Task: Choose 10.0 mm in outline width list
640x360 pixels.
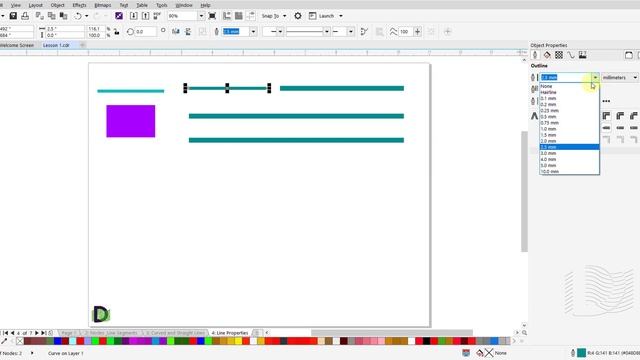Action: [x=569, y=171]
